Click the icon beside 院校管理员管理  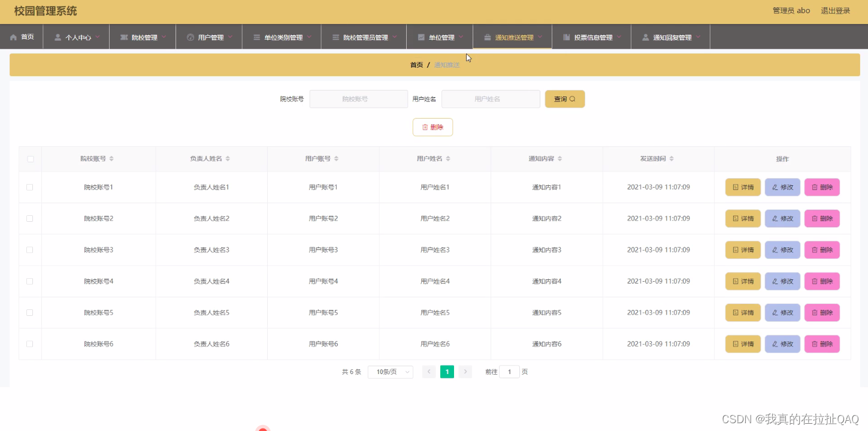coord(335,37)
